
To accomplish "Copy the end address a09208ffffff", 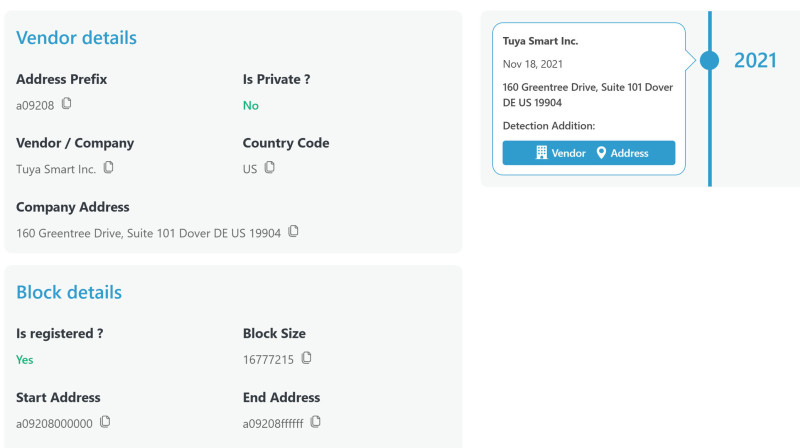I will (x=315, y=421).
